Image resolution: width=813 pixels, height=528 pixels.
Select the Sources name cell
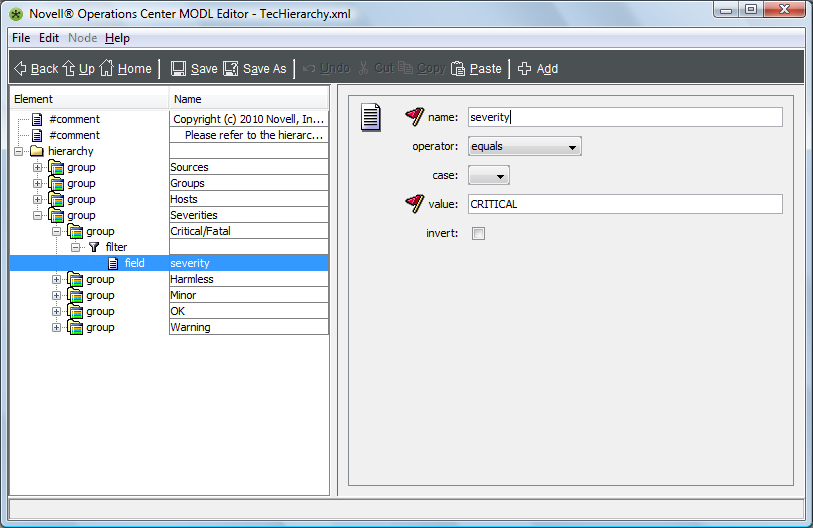(249, 167)
